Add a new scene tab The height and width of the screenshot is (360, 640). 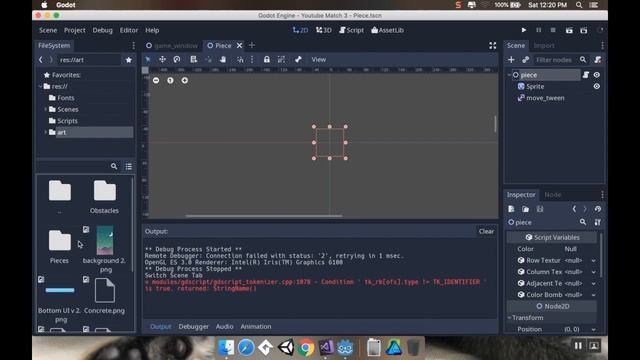(x=252, y=45)
